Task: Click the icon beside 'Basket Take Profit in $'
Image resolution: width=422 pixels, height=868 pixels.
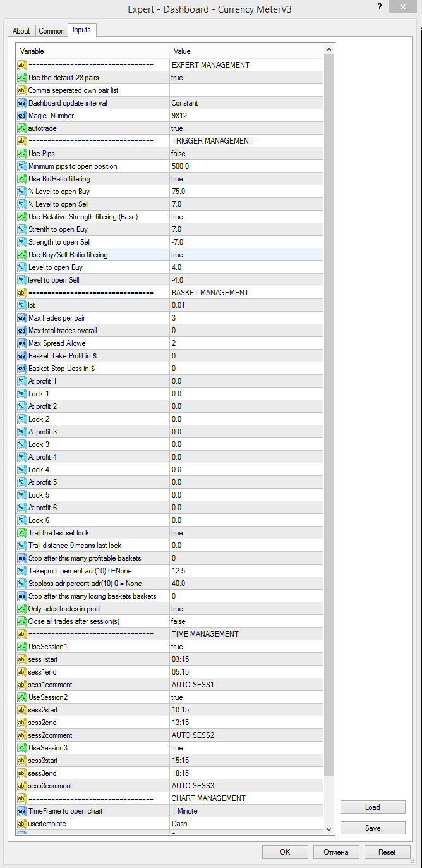Action: (x=21, y=356)
